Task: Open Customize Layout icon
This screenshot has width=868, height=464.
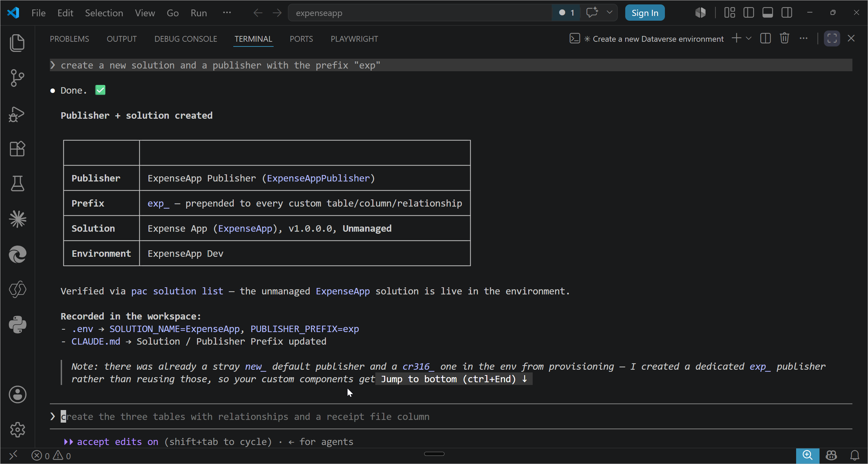Action: [x=730, y=13]
